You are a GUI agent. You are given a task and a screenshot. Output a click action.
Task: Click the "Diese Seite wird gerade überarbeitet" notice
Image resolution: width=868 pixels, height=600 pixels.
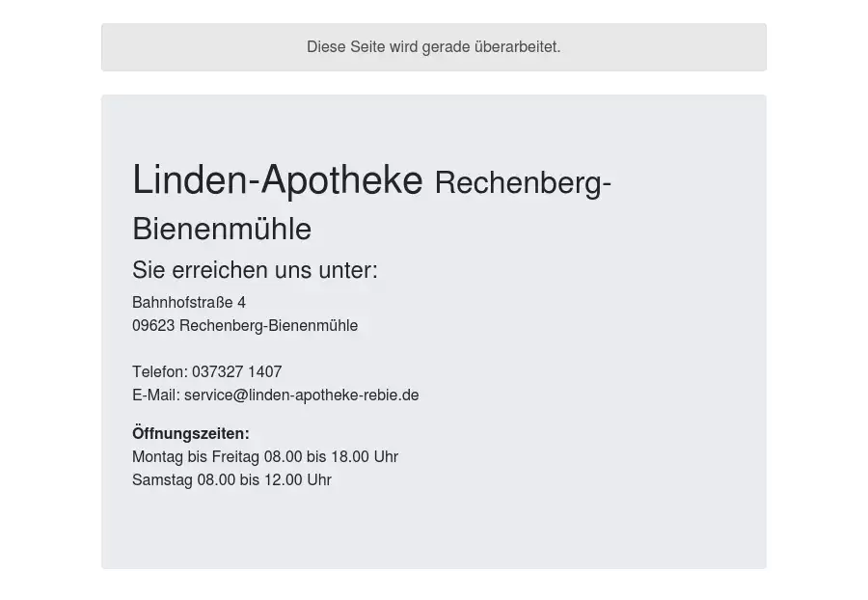click(x=433, y=47)
